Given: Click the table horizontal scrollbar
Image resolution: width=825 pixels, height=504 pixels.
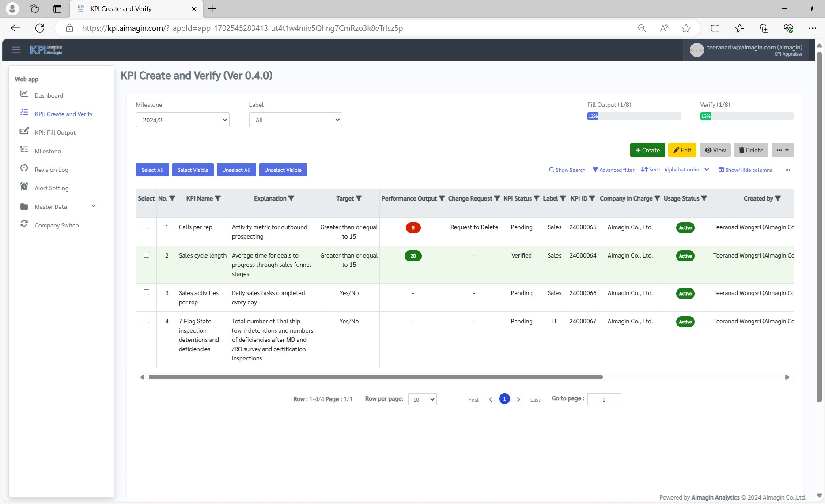Looking at the screenshot, I should [x=375, y=377].
